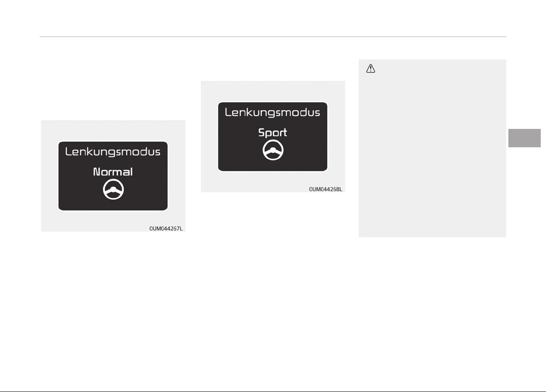The height and width of the screenshot is (392, 546).
Task: Click "Lenkungsmodus" heading above Sport
Action: pyautogui.click(x=273, y=113)
